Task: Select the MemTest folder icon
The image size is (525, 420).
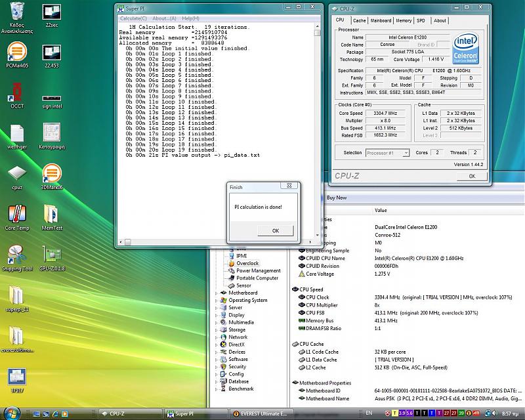Action: point(52,218)
